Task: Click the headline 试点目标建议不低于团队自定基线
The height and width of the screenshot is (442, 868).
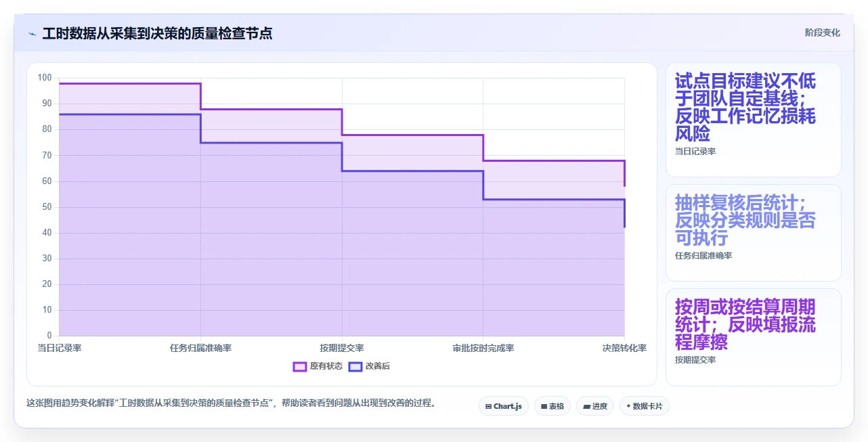Action: pos(745,107)
